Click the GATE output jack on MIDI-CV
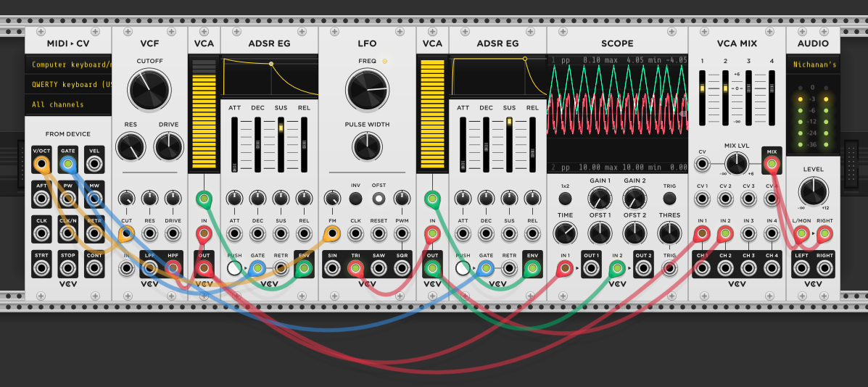Image resolution: width=868 pixels, height=387 pixels. pyautogui.click(x=68, y=164)
